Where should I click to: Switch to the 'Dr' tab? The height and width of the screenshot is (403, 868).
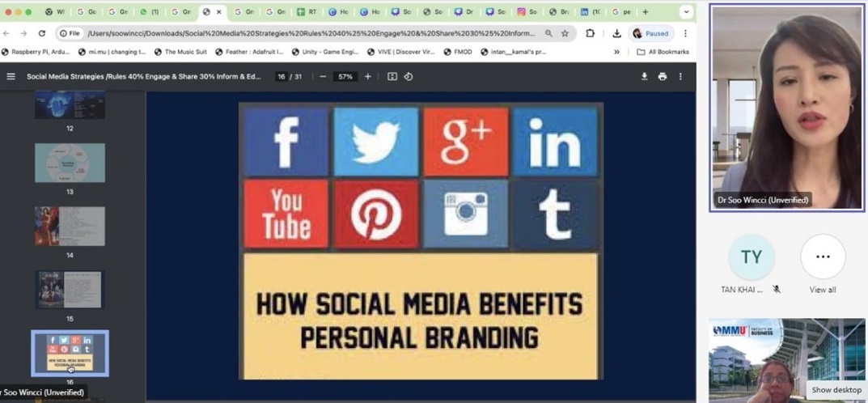(464, 11)
